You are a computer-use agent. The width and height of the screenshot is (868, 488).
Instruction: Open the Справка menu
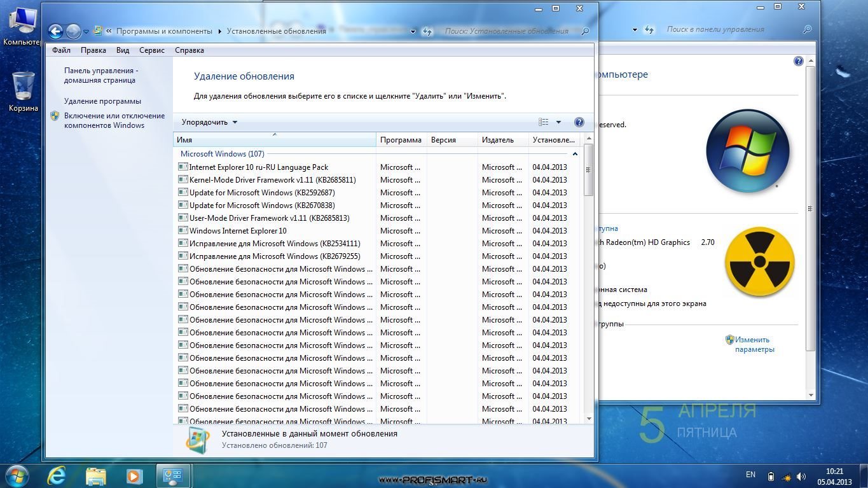click(189, 50)
